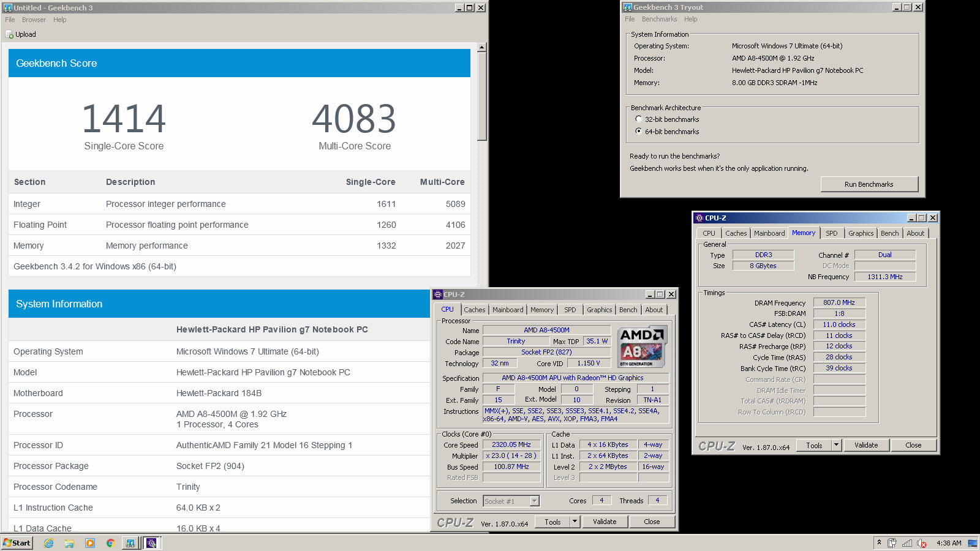980x551 pixels.
Task: Click the CPU-Z title icon of the CPU tab window
Action: point(438,294)
